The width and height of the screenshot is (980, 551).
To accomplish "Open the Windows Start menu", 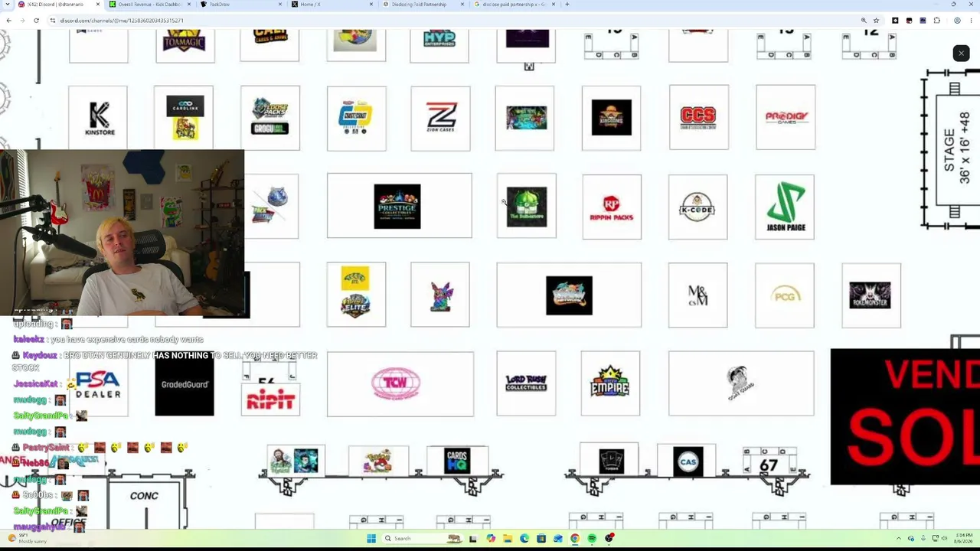I will [x=371, y=539].
